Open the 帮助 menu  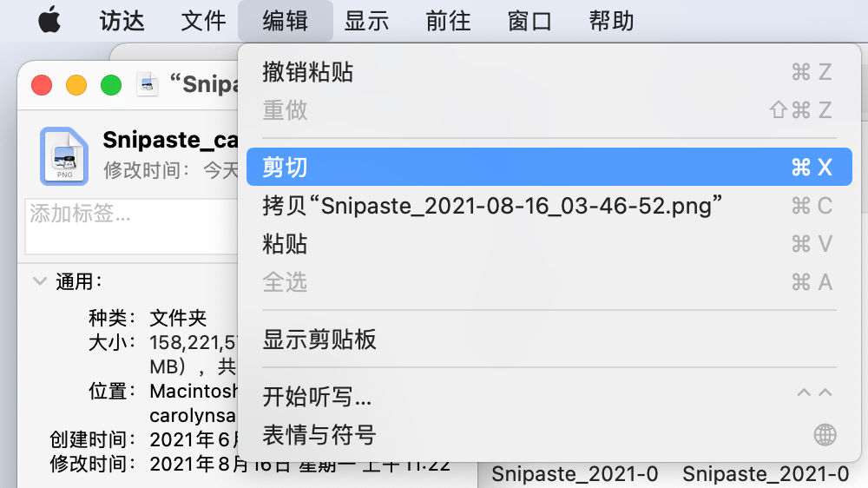click(x=611, y=21)
